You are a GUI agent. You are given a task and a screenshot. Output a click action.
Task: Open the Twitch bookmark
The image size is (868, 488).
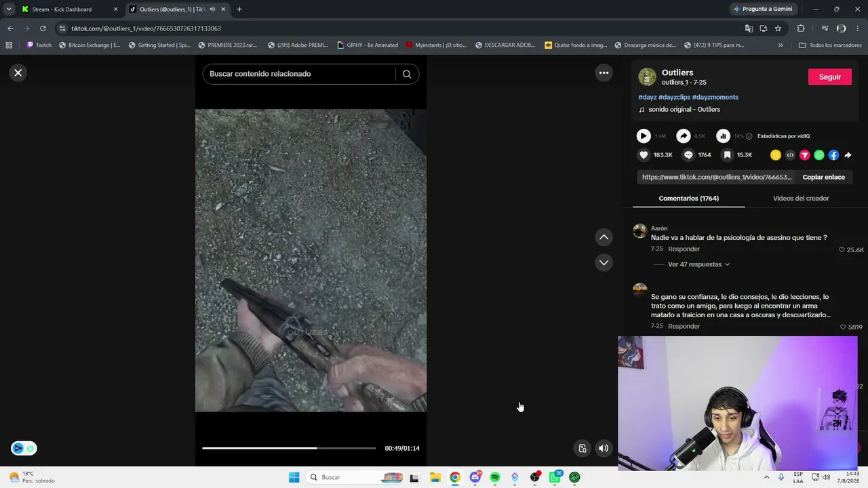click(x=39, y=45)
